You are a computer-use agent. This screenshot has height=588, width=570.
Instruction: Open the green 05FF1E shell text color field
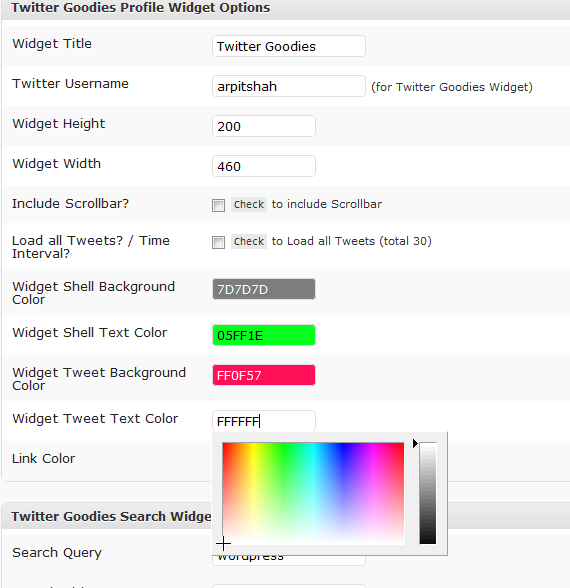click(264, 335)
